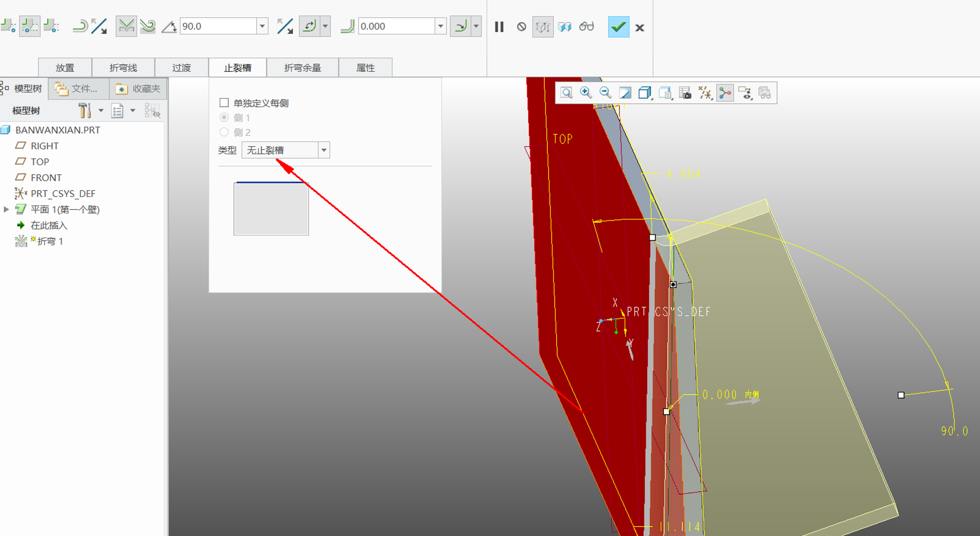The width and height of the screenshot is (980, 536).
Task: Select FRONT datum plane in tree
Action: click(x=46, y=177)
